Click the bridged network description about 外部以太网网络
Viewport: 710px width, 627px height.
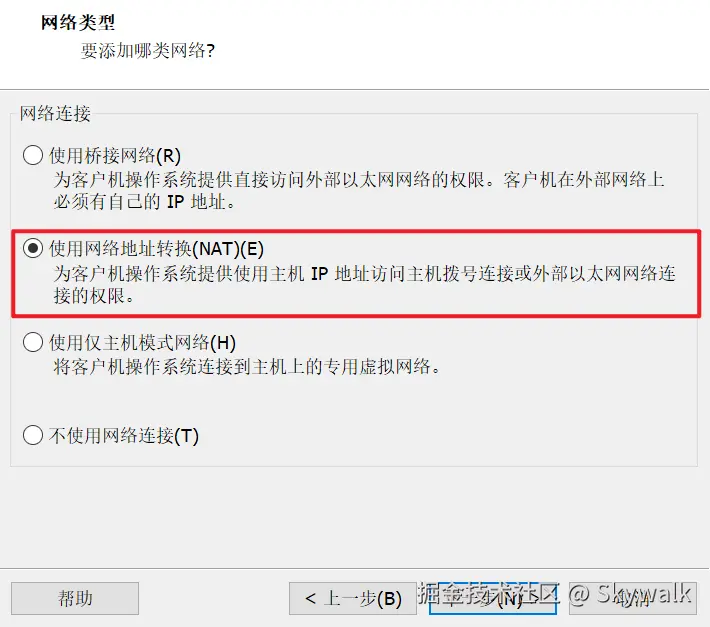(x=359, y=191)
